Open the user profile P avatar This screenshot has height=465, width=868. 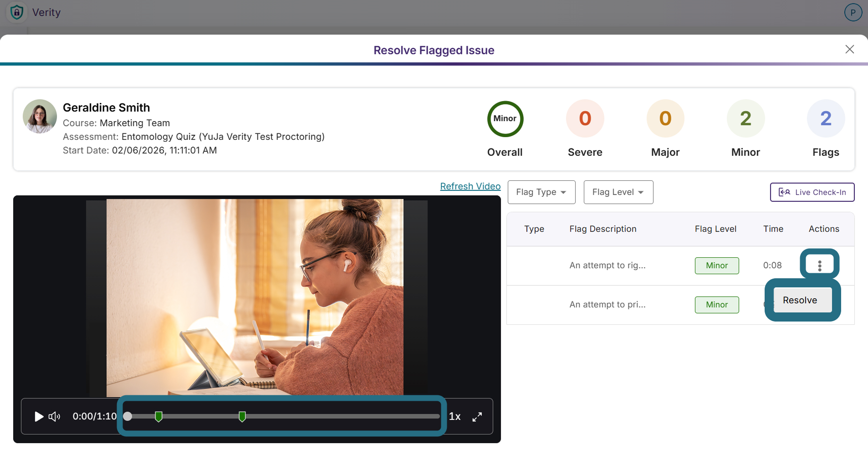[853, 12]
